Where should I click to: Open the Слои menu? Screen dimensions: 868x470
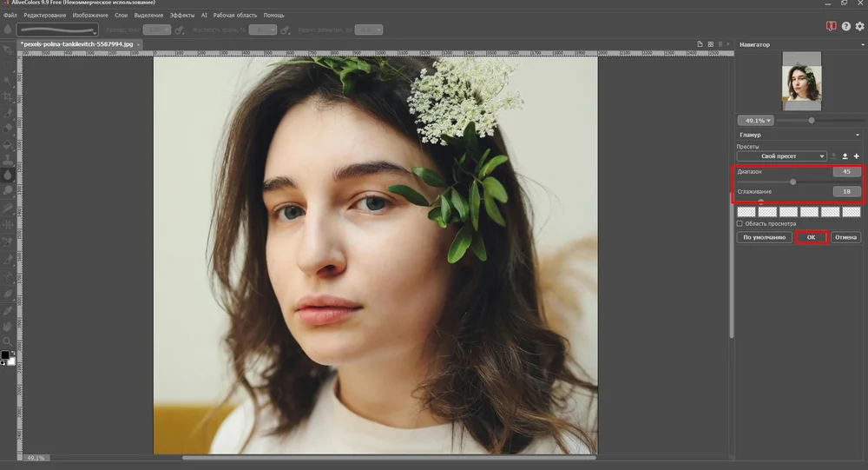(121, 16)
